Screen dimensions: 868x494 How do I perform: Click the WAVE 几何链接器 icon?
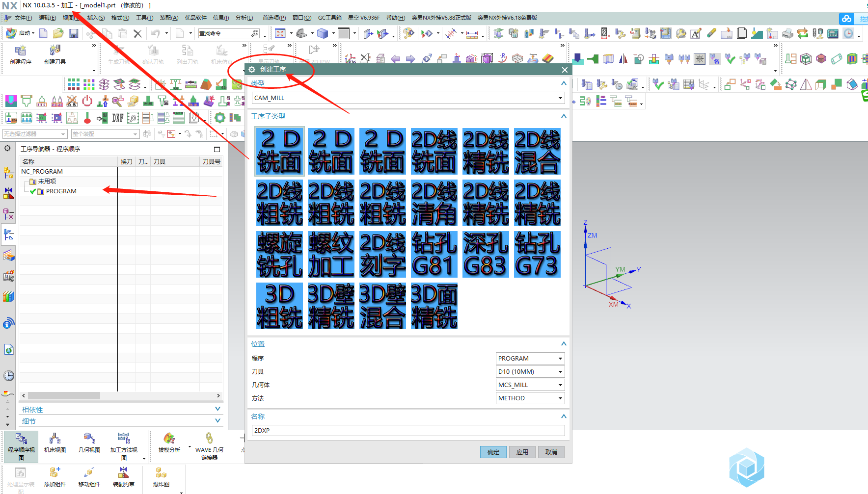(x=209, y=446)
